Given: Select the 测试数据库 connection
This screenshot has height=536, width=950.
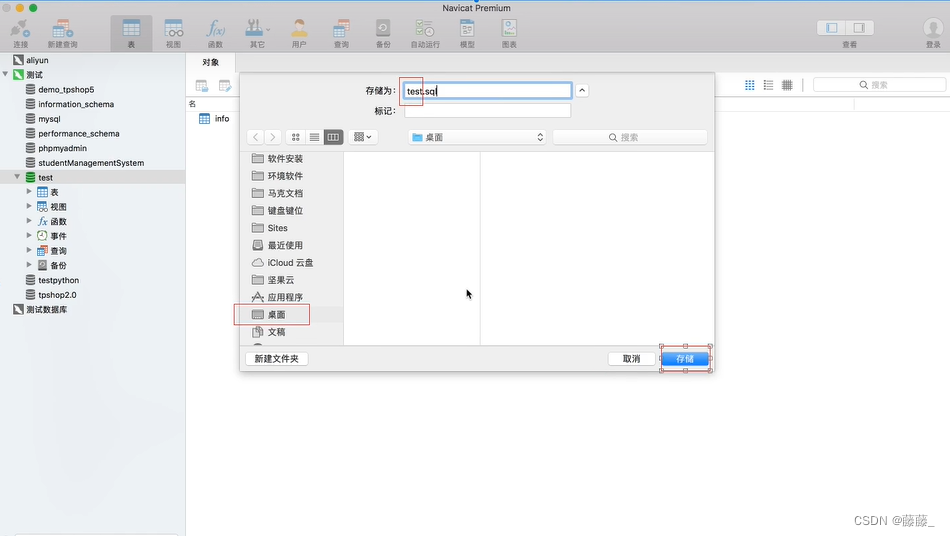Looking at the screenshot, I should point(46,309).
